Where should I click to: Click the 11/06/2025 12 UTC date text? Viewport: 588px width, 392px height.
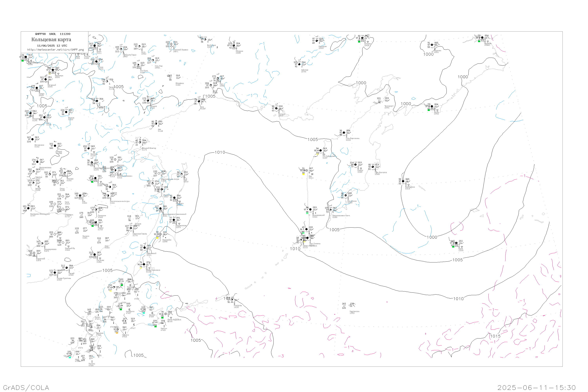click(52, 46)
